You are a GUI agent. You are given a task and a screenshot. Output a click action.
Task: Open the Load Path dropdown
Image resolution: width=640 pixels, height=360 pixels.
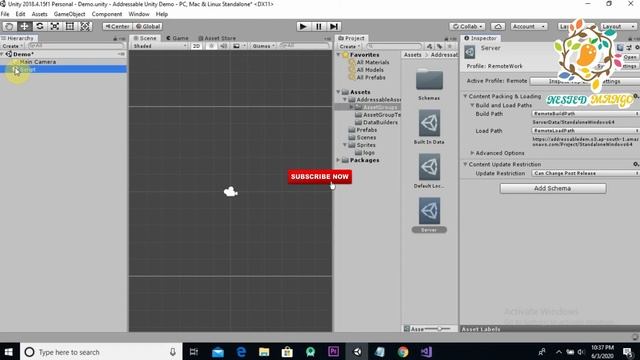585,131
